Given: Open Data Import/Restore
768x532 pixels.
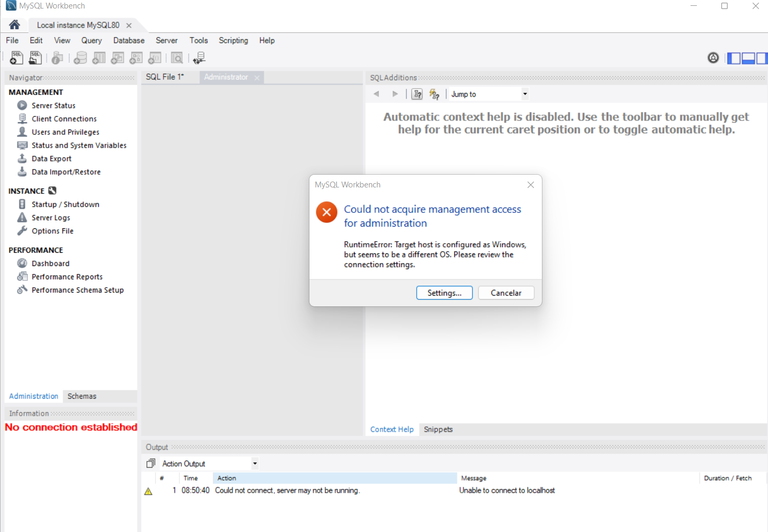Looking at the screenshot, I should point(66,172).
